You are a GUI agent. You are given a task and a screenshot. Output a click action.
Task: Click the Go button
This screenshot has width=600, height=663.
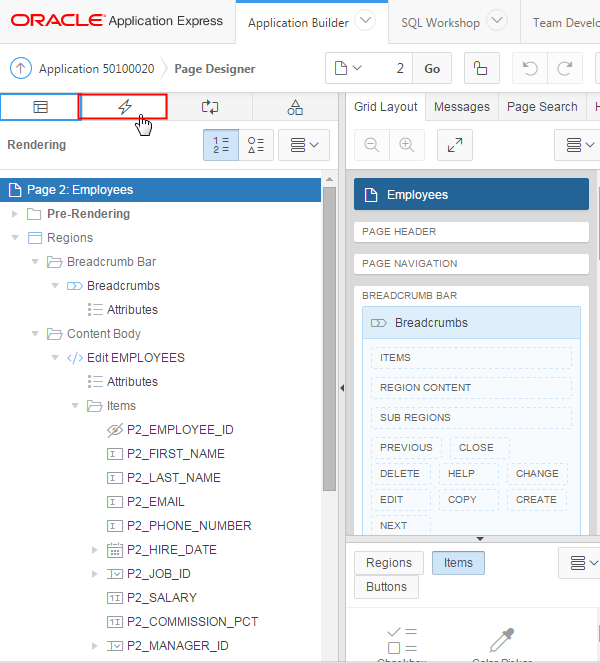click(432, 68)
